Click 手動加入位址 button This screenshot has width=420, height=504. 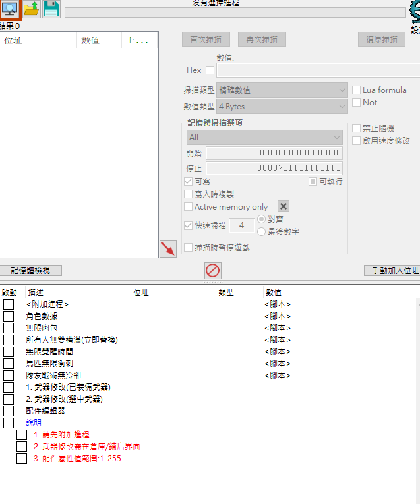point(392,271)
